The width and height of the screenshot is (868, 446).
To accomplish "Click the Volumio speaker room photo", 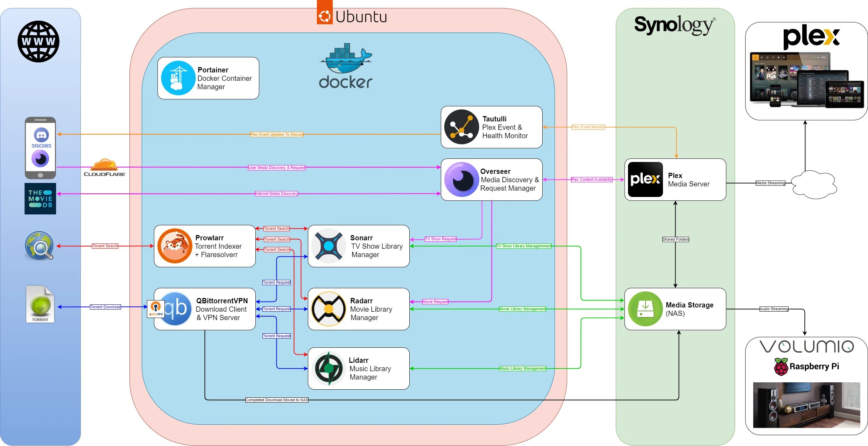I will (806, 405).
